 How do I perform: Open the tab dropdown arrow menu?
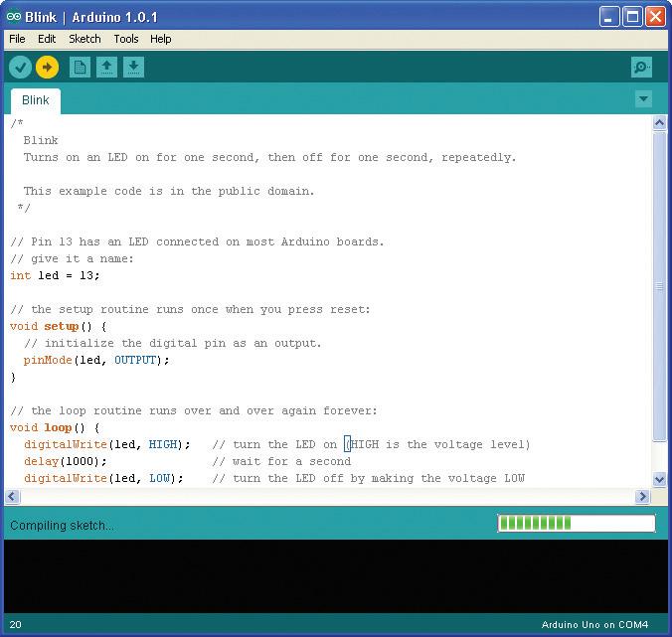click(x=643, y=99)
